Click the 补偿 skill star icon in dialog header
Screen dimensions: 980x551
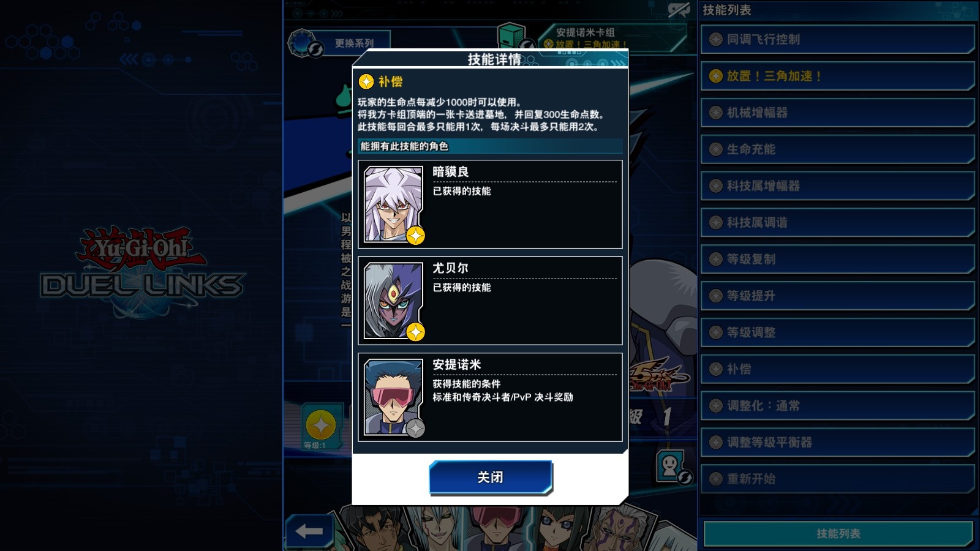click(366, 81)
